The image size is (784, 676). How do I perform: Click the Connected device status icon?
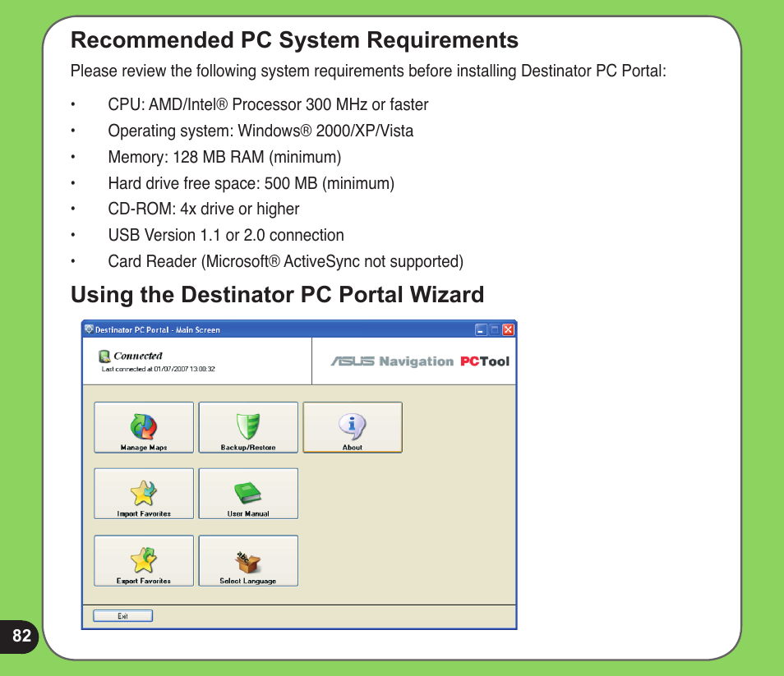[x=104, y=356]
